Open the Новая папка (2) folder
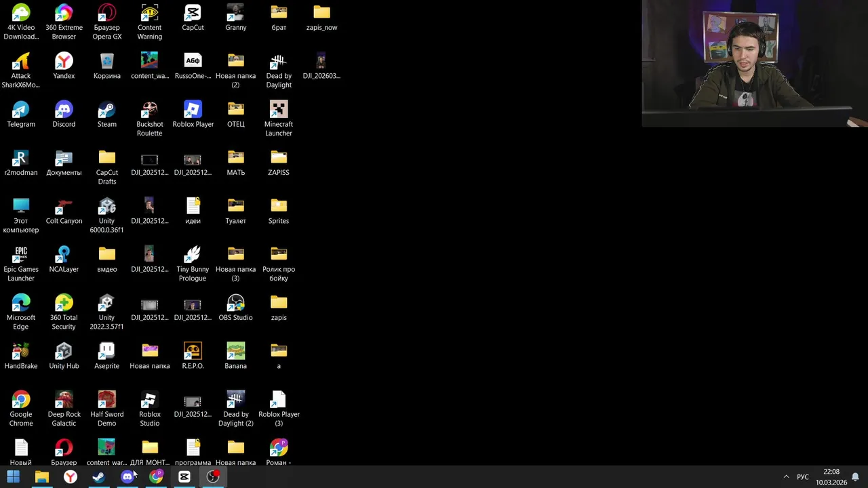Screen dimensions: 868x488 tap(235, 70)
